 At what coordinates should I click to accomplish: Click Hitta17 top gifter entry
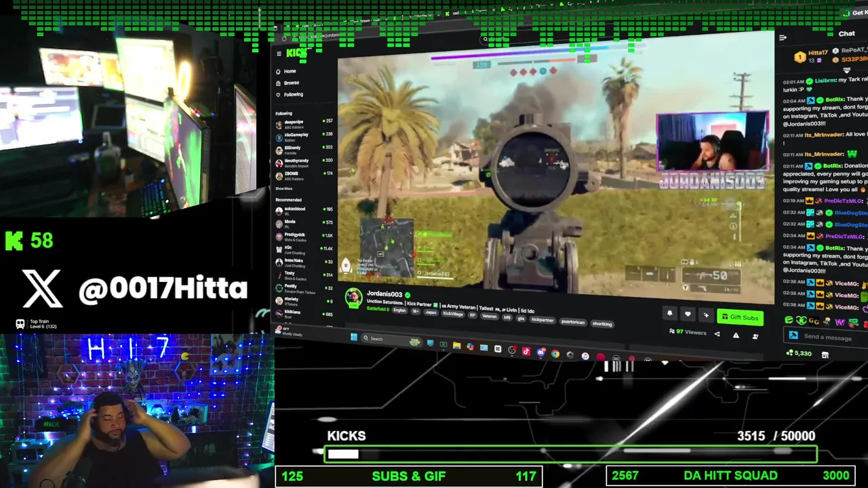tap(811, 57)
